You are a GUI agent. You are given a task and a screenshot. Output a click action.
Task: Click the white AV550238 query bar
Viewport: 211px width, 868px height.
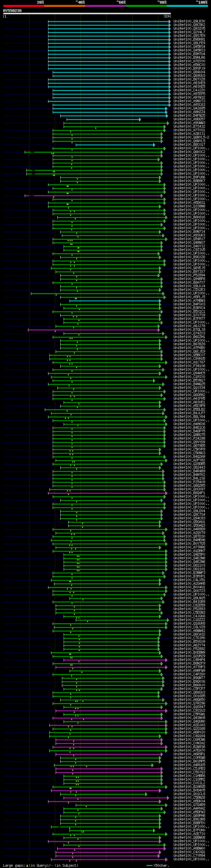87,14
